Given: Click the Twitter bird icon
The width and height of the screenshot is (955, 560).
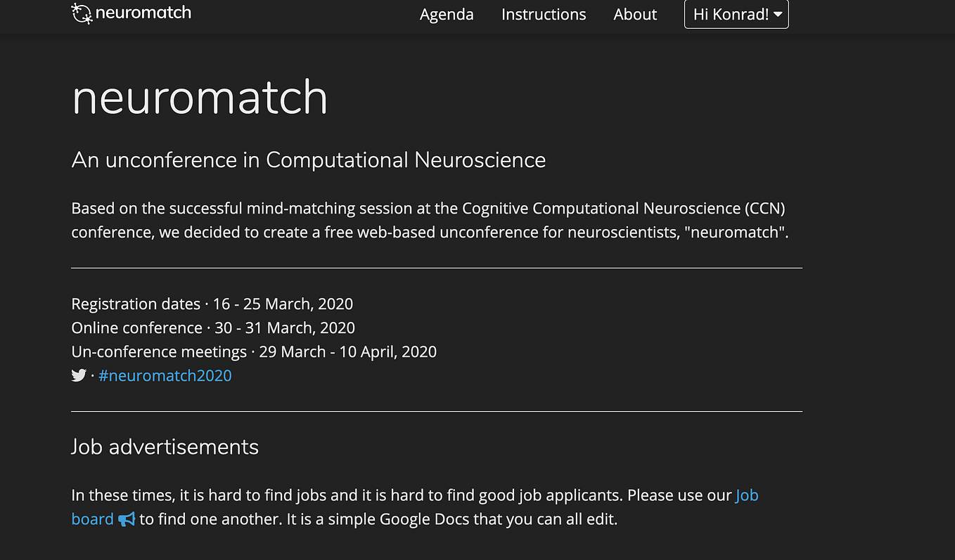Looking at the screenshot, I should 78,375.
